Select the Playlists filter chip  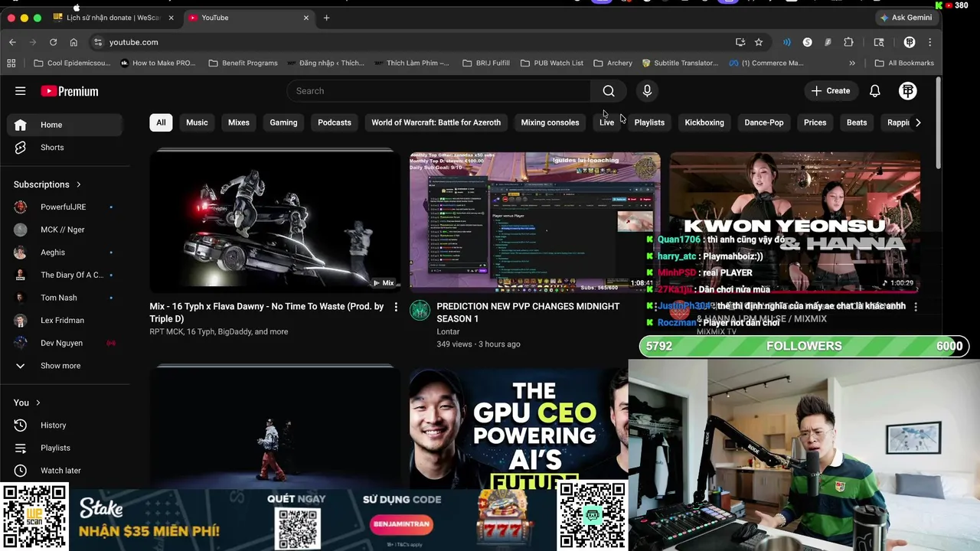[x=649, y=122]
